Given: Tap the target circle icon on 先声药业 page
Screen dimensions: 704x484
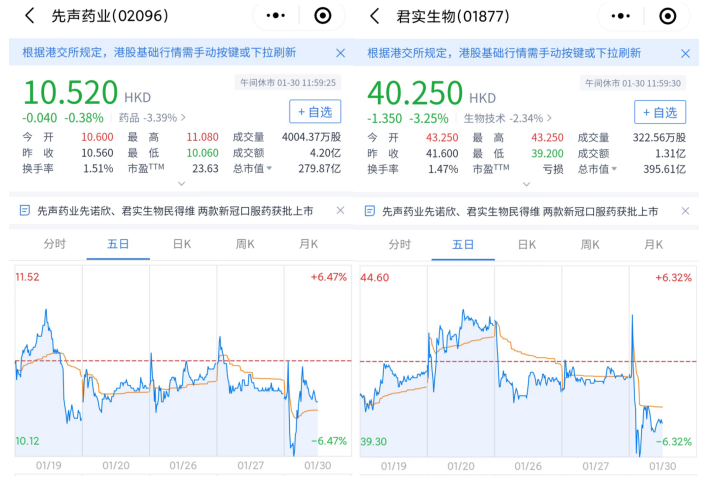Looking at the screenshot, I should (322, 16).
